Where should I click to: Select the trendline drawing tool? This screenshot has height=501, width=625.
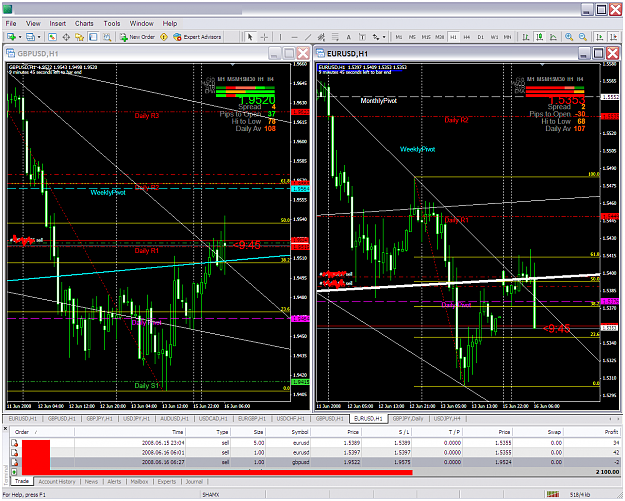[x=308, y=37]
